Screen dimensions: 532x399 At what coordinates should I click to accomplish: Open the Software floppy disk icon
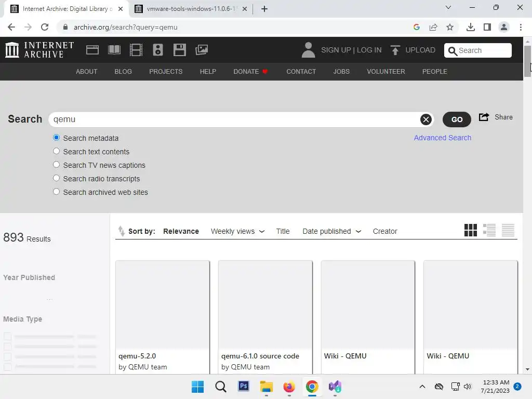[179, 50]
